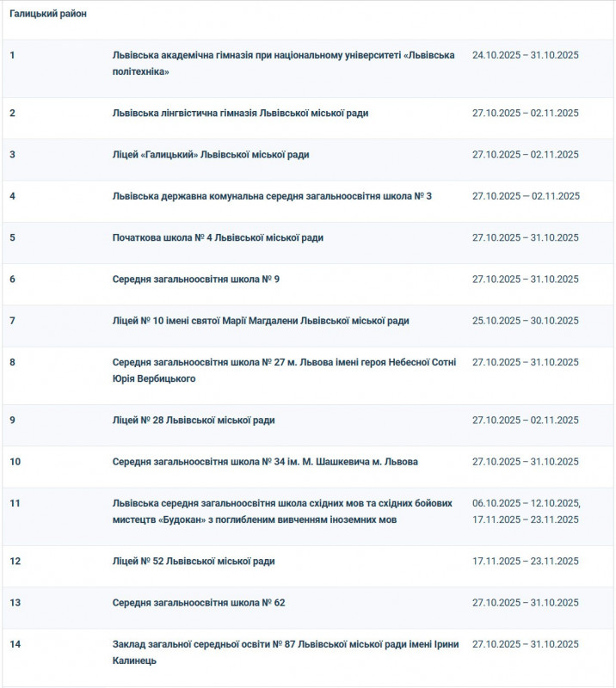Click середня загальноосвітня школа № 3 name
Image resolution: width=616 pixels, height=688 pixels.
272,196
